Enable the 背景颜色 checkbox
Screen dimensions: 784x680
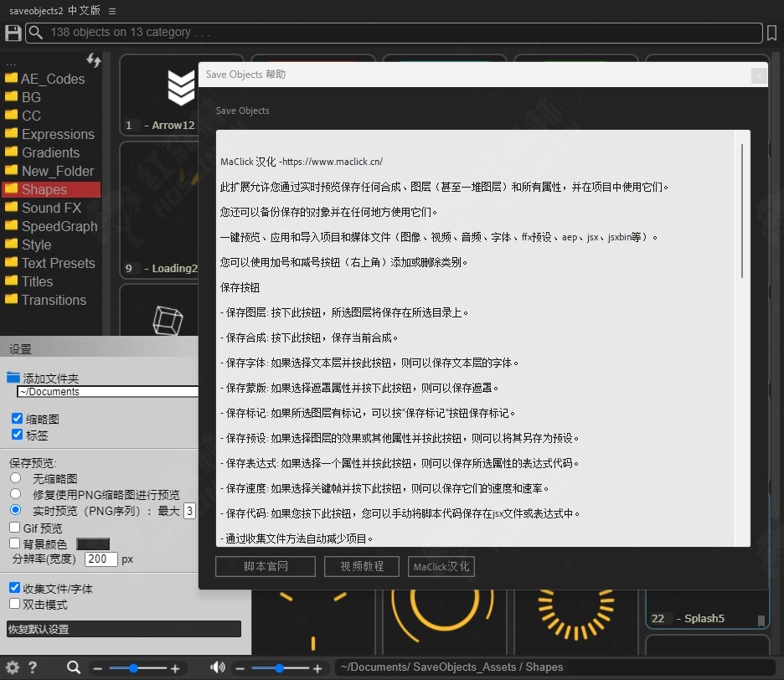pyautogui.click(x=14, y=543)
